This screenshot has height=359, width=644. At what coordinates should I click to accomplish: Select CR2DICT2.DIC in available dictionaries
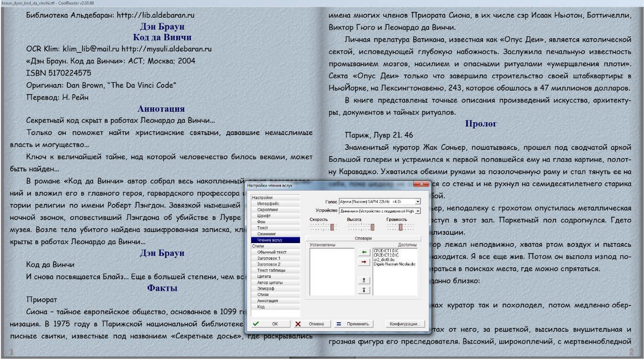tap(385, 255)
